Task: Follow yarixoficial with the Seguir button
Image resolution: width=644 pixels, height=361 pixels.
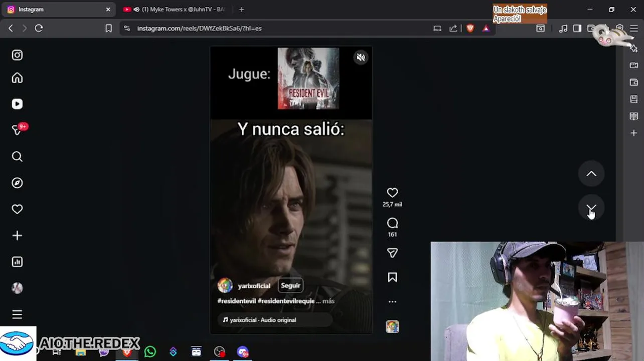Action: tap(290, 285)
